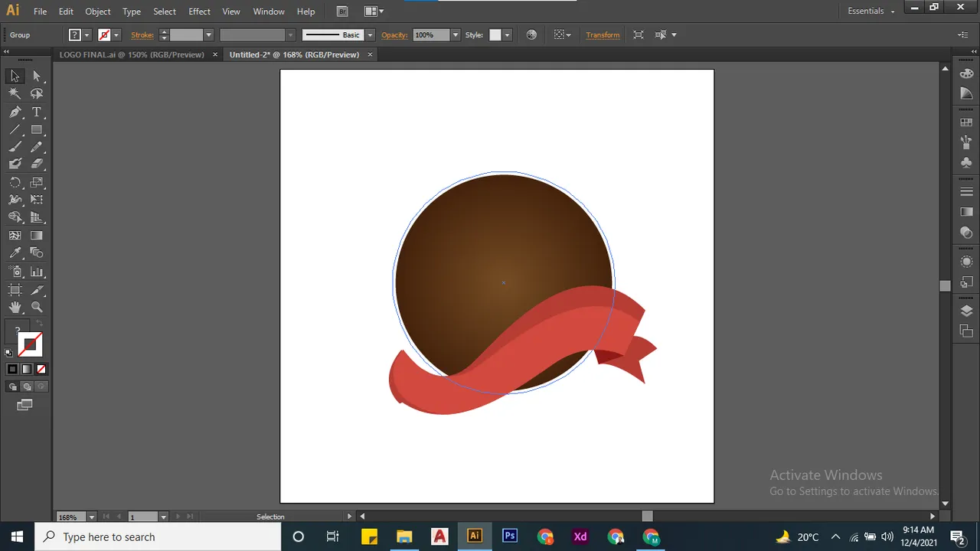The height and width of the screenshot is (551, 980).
Task: Open the Essentials workspace switcher
Action: 871,11
